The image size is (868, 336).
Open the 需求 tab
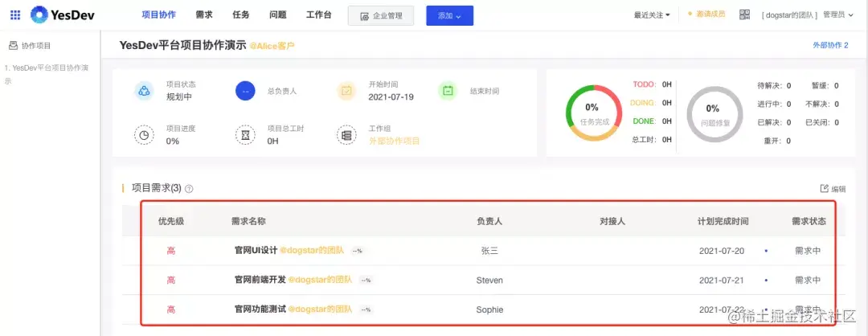(204, 15)
